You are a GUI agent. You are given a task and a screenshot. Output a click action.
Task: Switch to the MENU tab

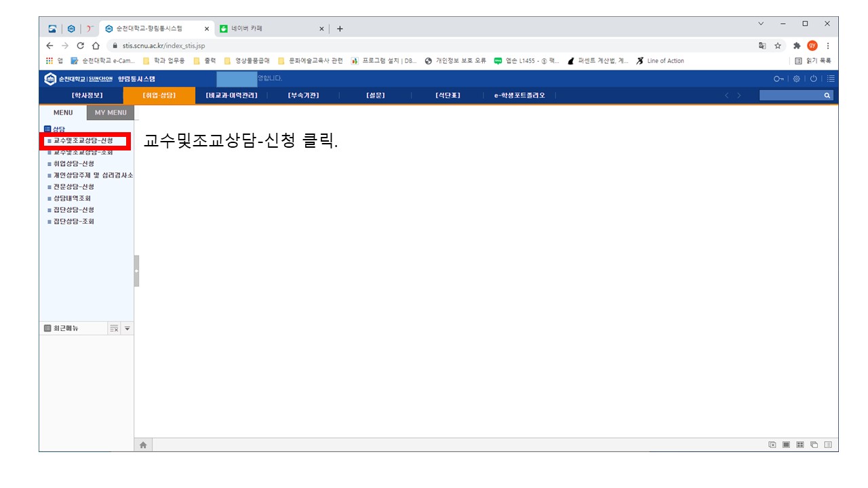pyautogui.click(x=63, y=113)
